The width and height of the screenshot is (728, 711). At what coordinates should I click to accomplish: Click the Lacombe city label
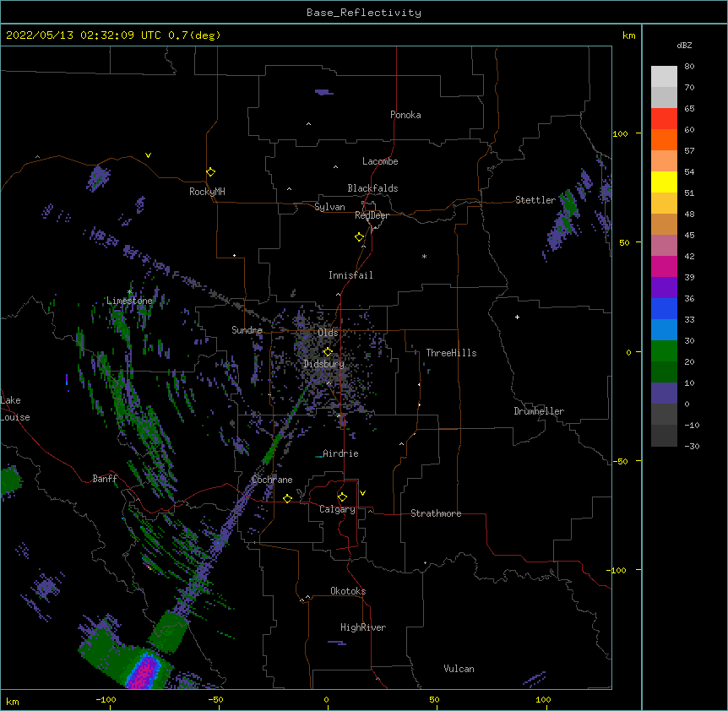[x=380, y=161]
